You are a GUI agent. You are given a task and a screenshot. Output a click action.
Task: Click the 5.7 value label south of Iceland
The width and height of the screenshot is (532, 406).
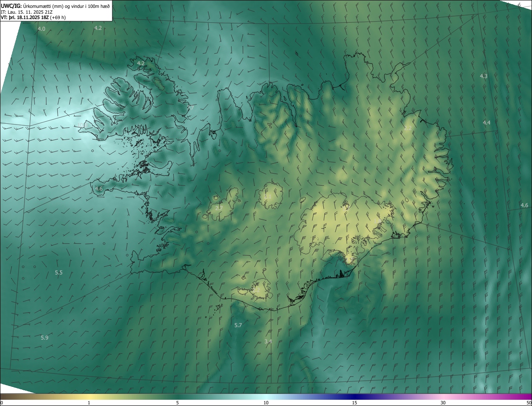coord(238,325)
